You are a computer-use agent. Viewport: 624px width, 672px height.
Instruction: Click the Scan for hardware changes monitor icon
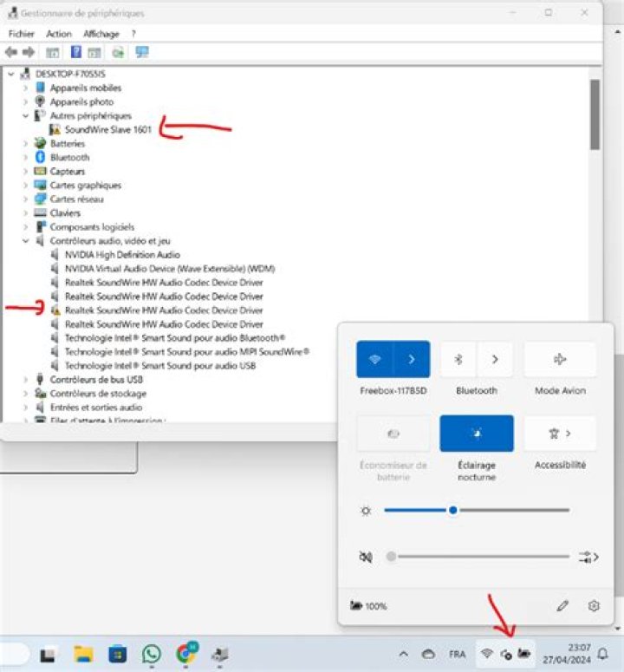(x=142, y=52)
